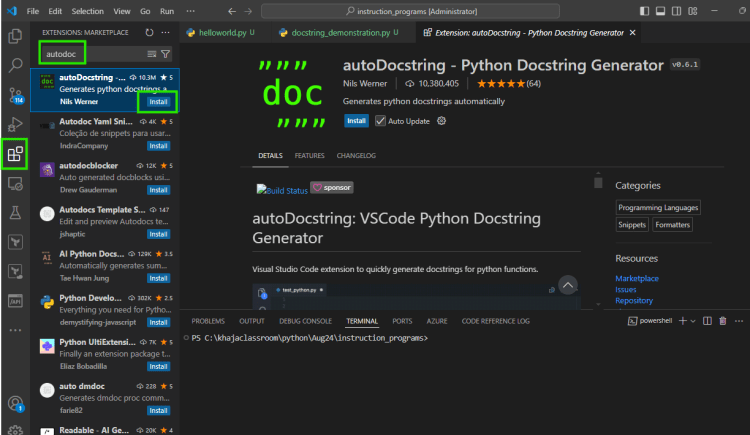Switch to the DEBUG CONSOLE panel tab
The height and width of the screenshot is (435, 750).
click(305, 321)
